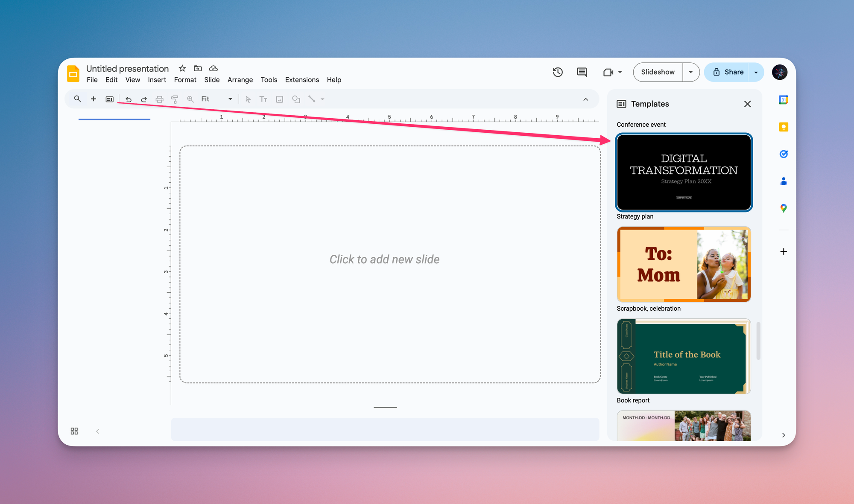
Task: Select the Book report template thumbnail
Action: coord(684,356)
